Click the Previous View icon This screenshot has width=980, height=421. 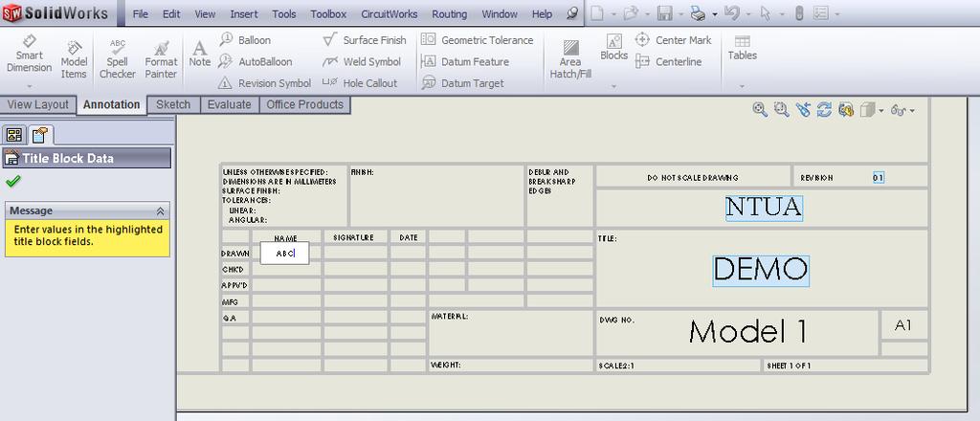click(803, 110)
